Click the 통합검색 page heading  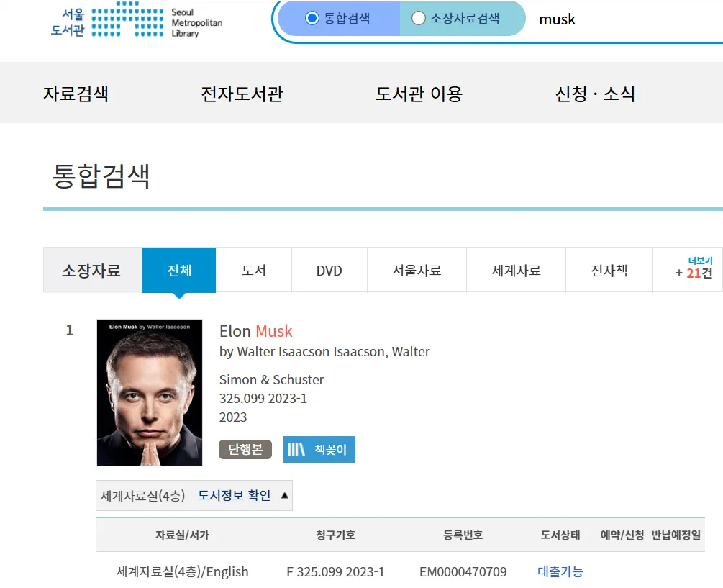[x=101, y=176]
